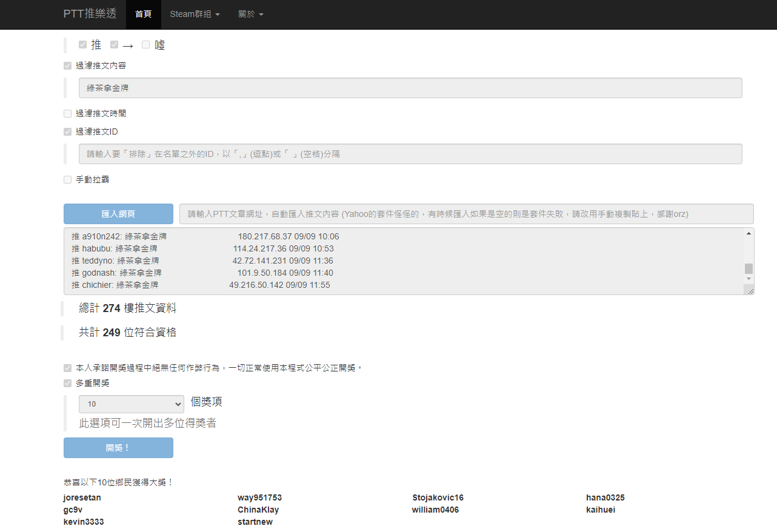Click the chichier comment line
Screen dimensions: 777x532
(x=201, y=285)
